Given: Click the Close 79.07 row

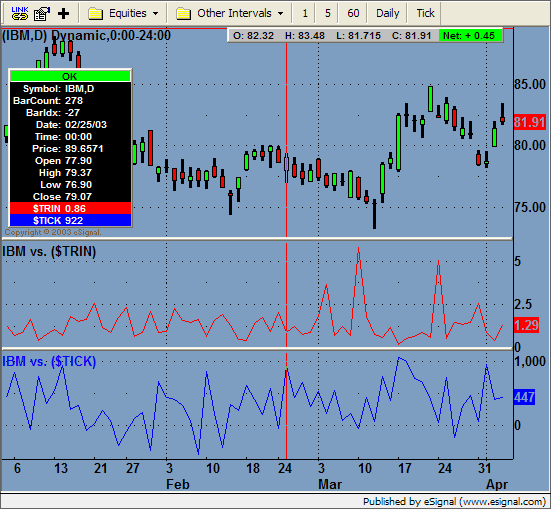Looking at the screenshot, I should point(71,196).
